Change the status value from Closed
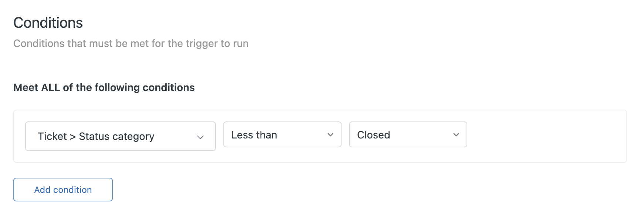 (x=408, y=134)
